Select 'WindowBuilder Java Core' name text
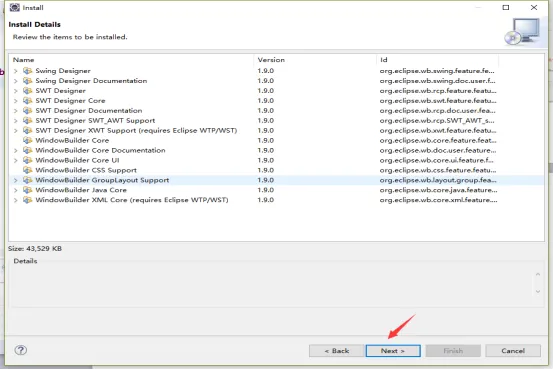554x370 pixels. pyautogui.click(x=81, y=190)
